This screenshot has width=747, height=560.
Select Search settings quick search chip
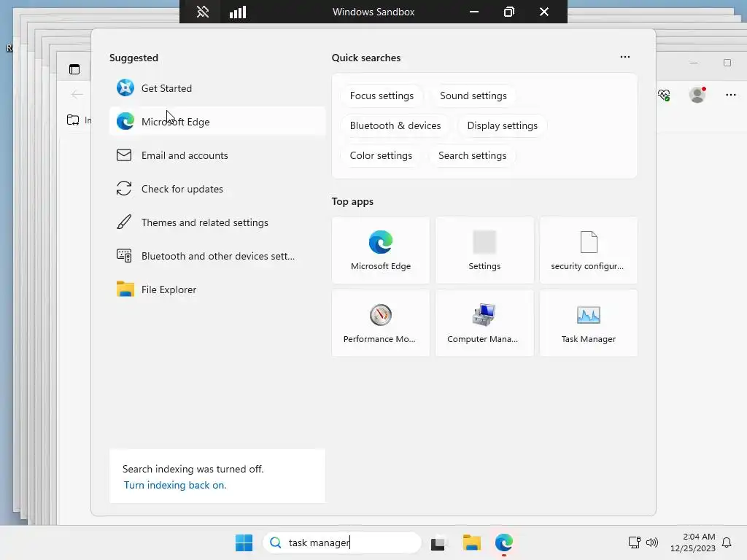pyautogui.click(x=472, y=156)
